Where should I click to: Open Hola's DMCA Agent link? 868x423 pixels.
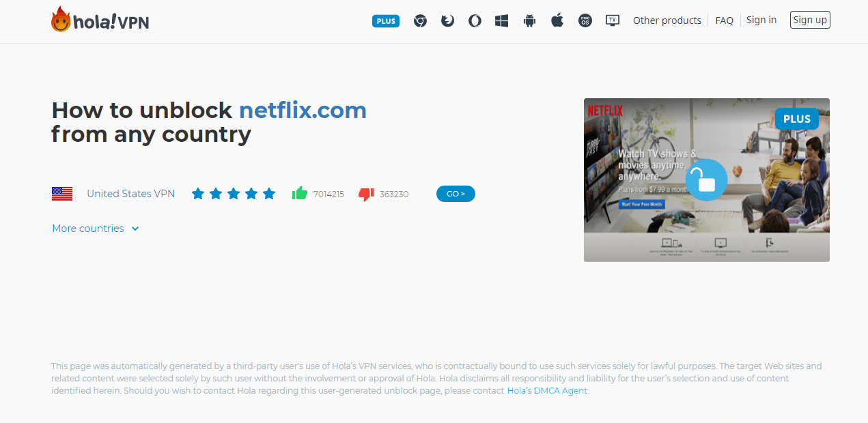coord(547,391)
